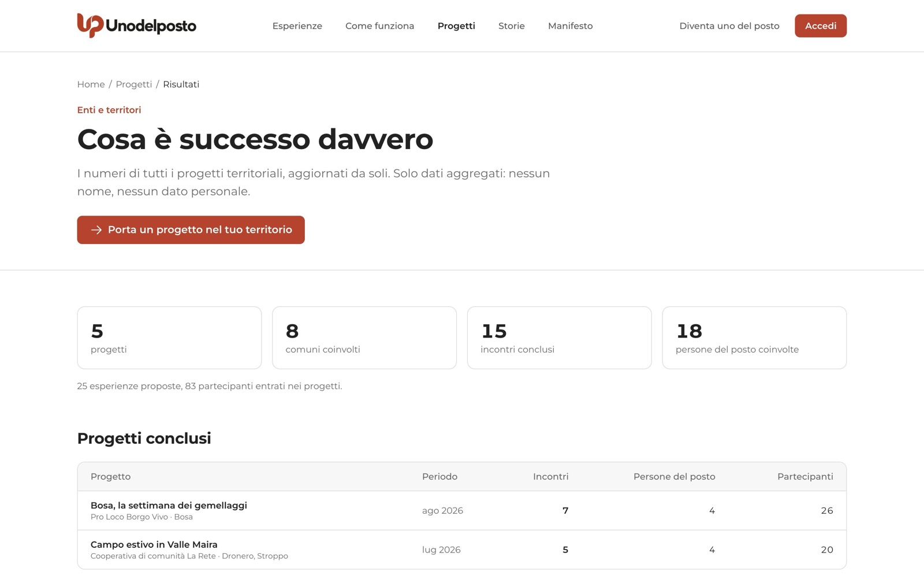Follow the Diventa uno del posto link

[x=729, y=26]
